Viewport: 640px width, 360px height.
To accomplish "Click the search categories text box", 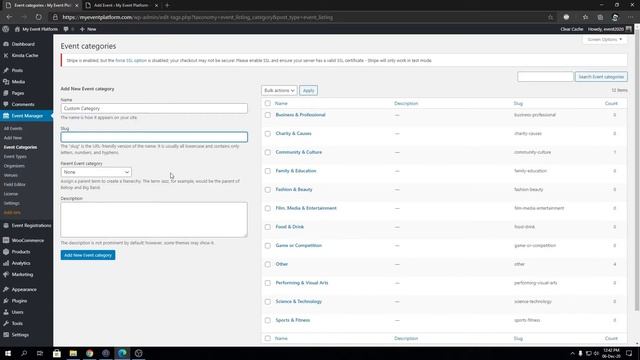I will [x=545, y=77].
